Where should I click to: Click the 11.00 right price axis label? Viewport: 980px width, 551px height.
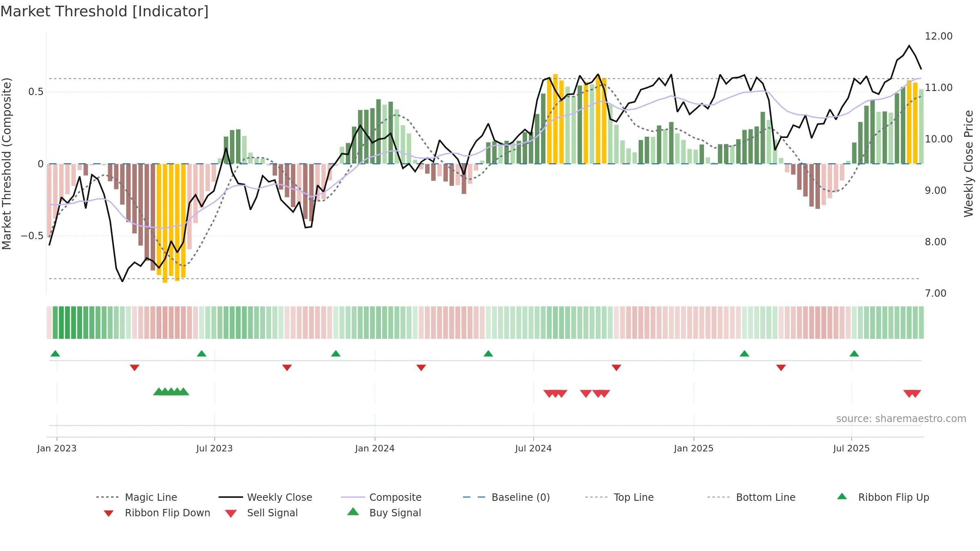point(939,88)
